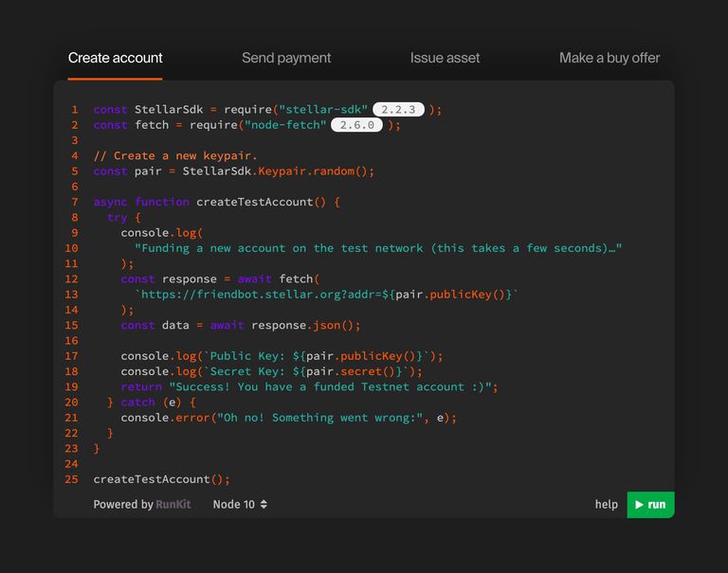Click the play triangle icon on run

pos(640,505)
